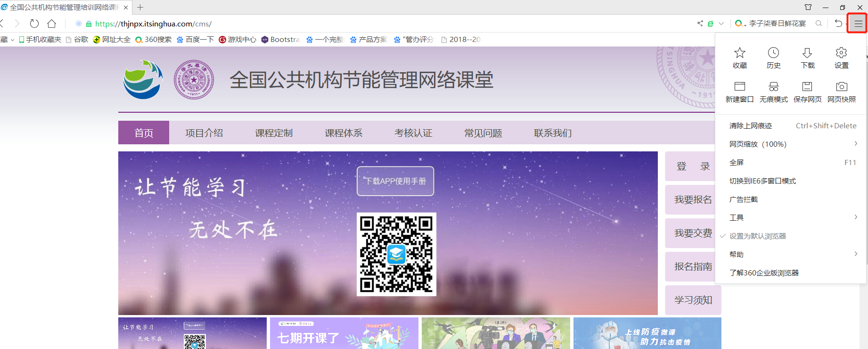Click the address bar URL field
Image resolution: width=868 pixels, height=349 pixels.
[377, 24]
